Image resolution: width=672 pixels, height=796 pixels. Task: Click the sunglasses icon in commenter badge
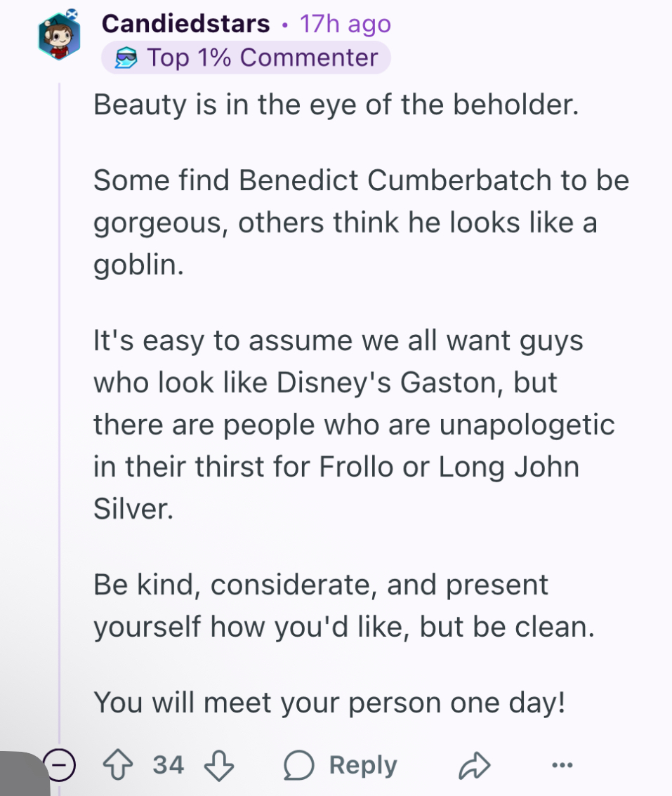126,58
